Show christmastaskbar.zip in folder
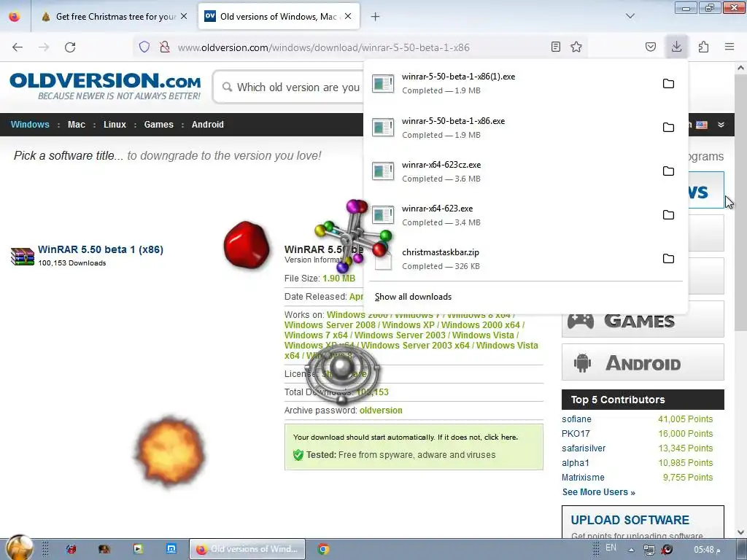 tap(668, 259)
